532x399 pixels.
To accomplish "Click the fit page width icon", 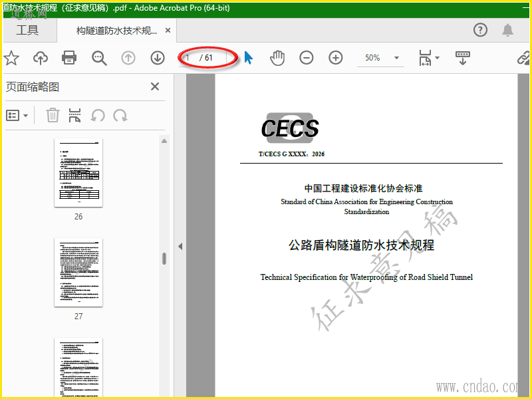I will 425,58.
